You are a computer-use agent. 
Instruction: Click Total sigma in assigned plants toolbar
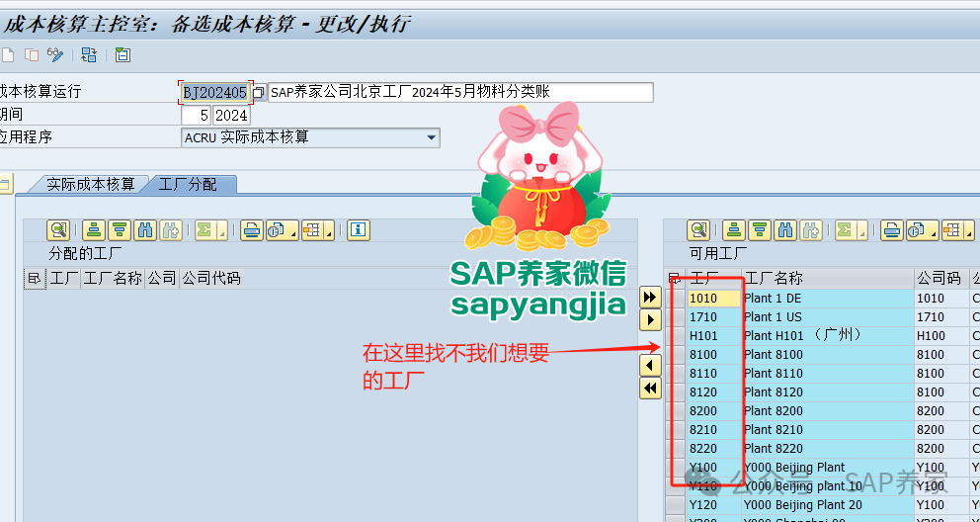(204, 230)
